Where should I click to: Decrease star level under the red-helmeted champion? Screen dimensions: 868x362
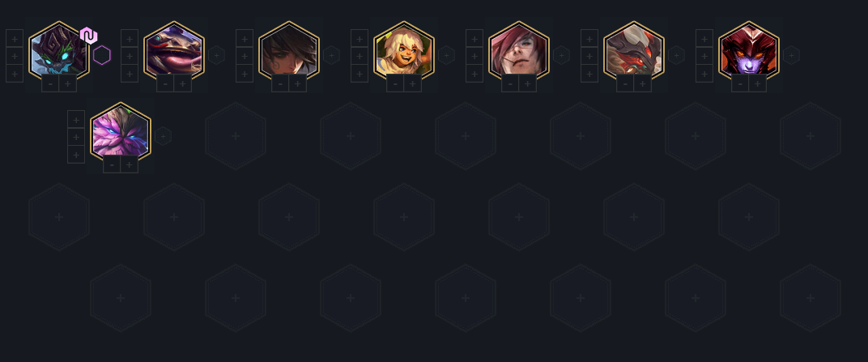point(740,83)
